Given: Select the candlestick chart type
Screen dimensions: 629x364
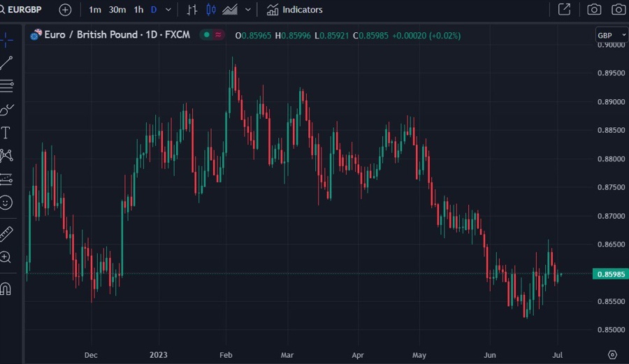Looking at the screenshot, I should click(210, 10).
